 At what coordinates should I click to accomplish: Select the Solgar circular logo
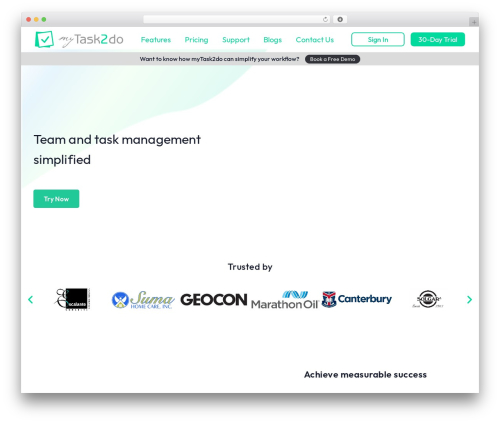coord(428,299)
